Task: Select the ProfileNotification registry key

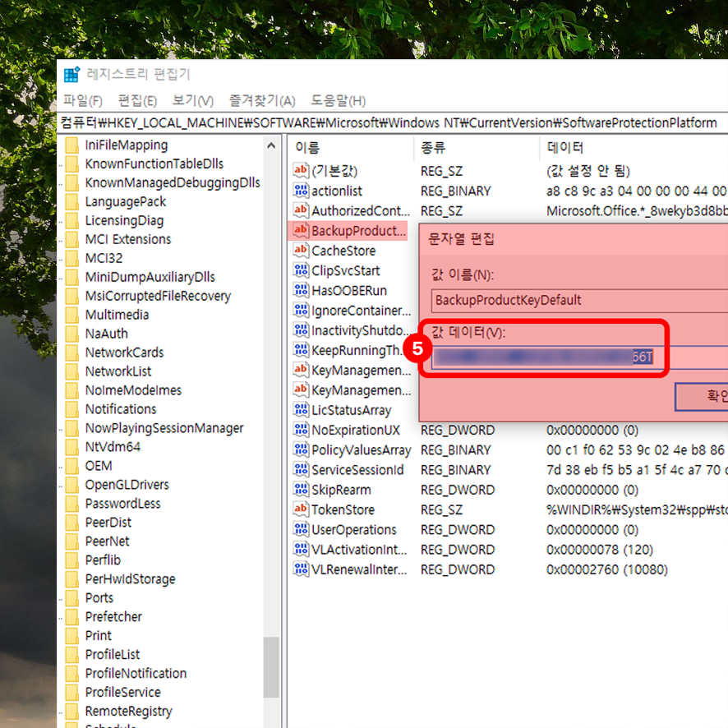Action: coord(136,673)
